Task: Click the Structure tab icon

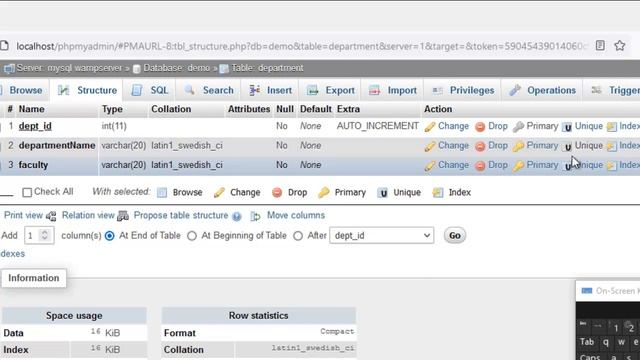Action: click(64, 90)
